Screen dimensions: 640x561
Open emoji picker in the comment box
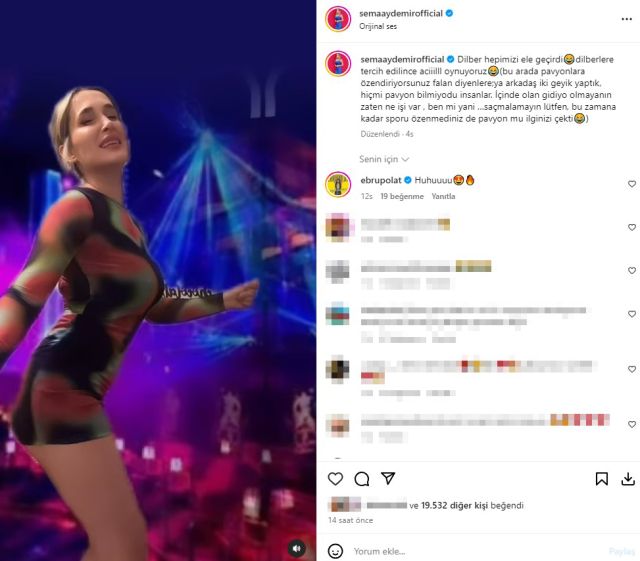pyautogui.click(x=335, y=551)
